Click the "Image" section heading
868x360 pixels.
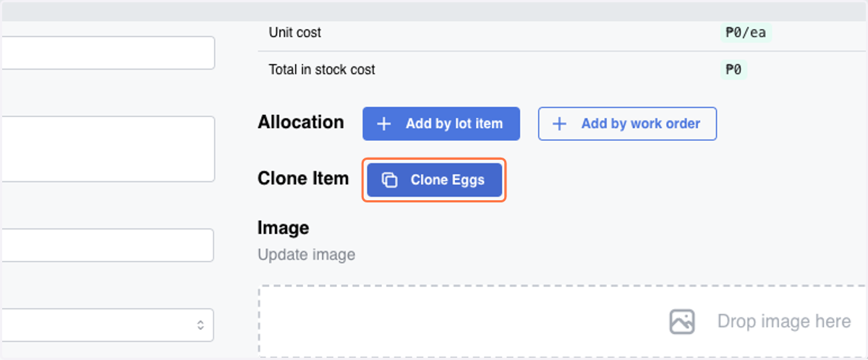pos(284,228)
